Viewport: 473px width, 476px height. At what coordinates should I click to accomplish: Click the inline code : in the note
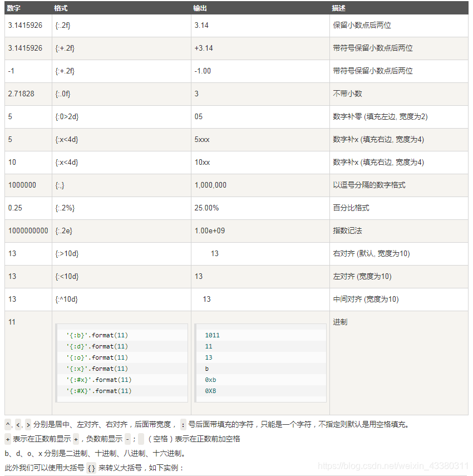coord(183,424)
